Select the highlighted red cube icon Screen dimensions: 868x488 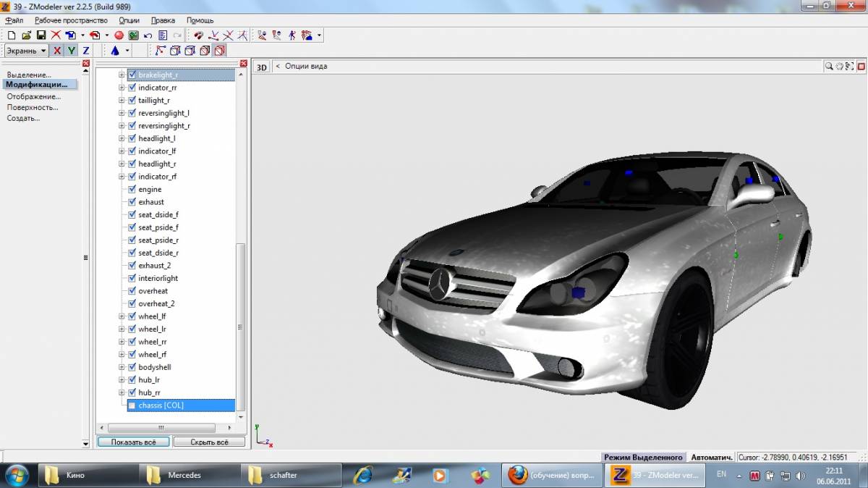click(220, 51)
